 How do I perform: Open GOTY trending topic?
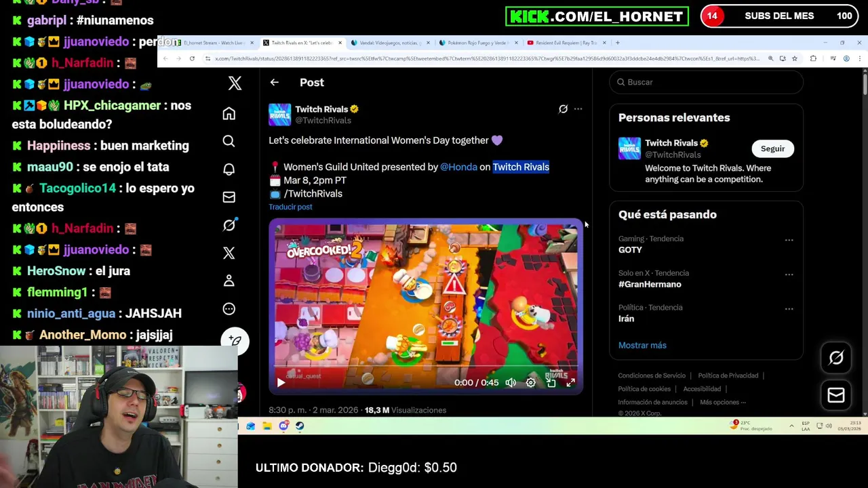coord(630,249)
